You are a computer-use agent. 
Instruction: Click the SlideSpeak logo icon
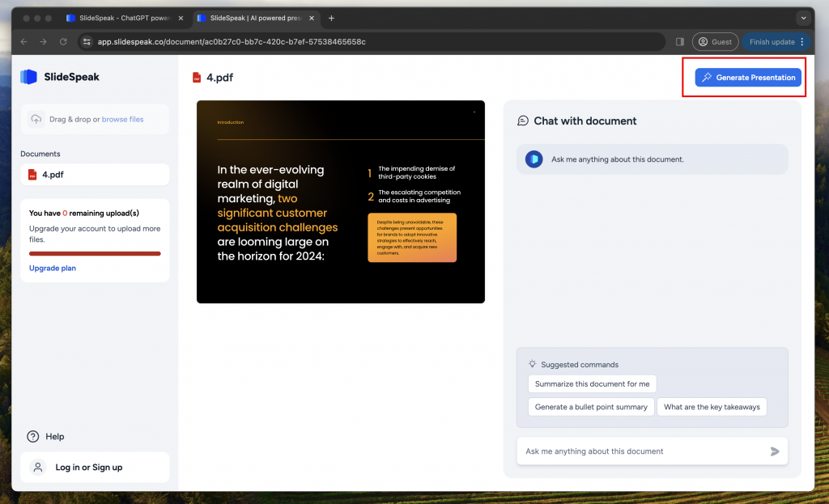tap(28, 77)
